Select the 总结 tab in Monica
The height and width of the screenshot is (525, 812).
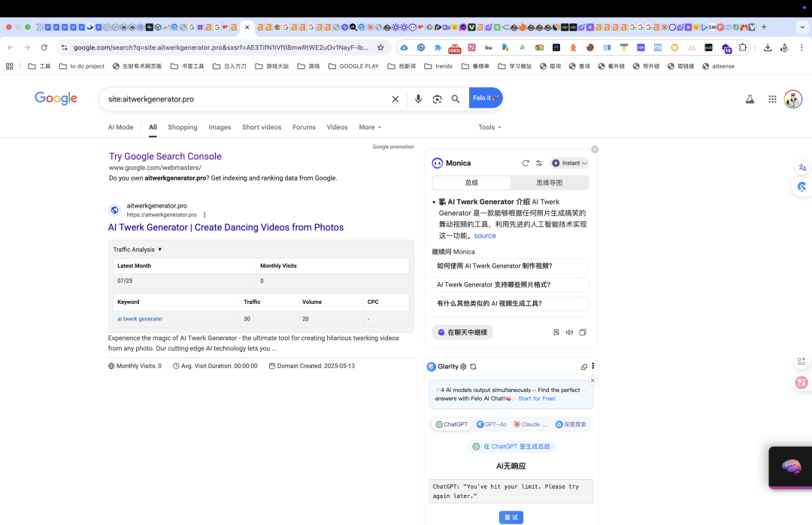point(471,183)
